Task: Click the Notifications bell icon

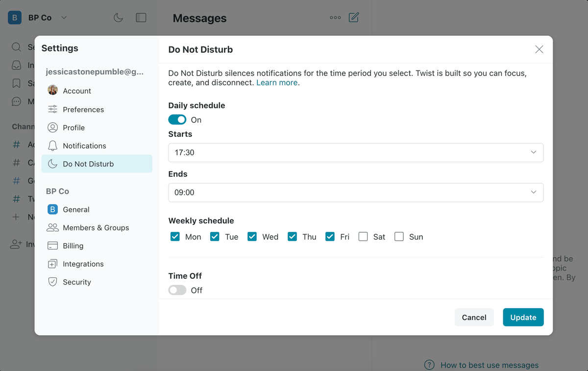Action: pyautogui.click(x=52, y=146)
